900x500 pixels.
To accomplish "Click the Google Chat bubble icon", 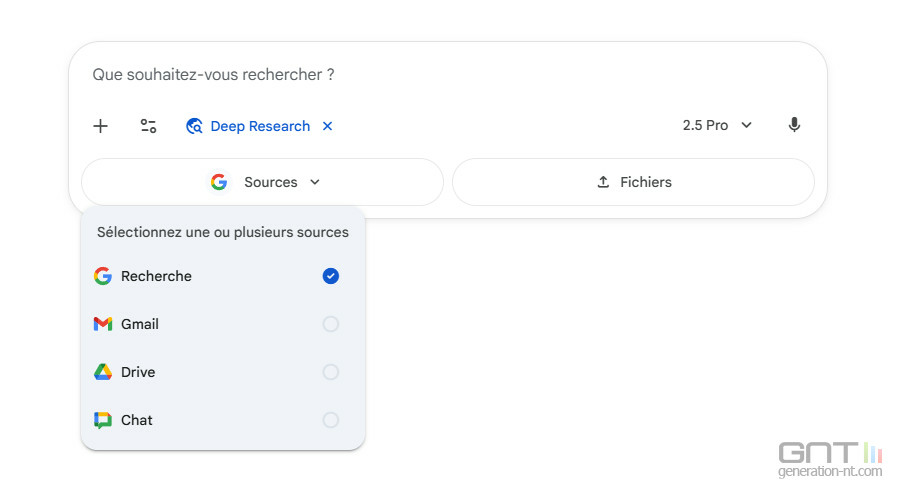I will pos(103,420).
